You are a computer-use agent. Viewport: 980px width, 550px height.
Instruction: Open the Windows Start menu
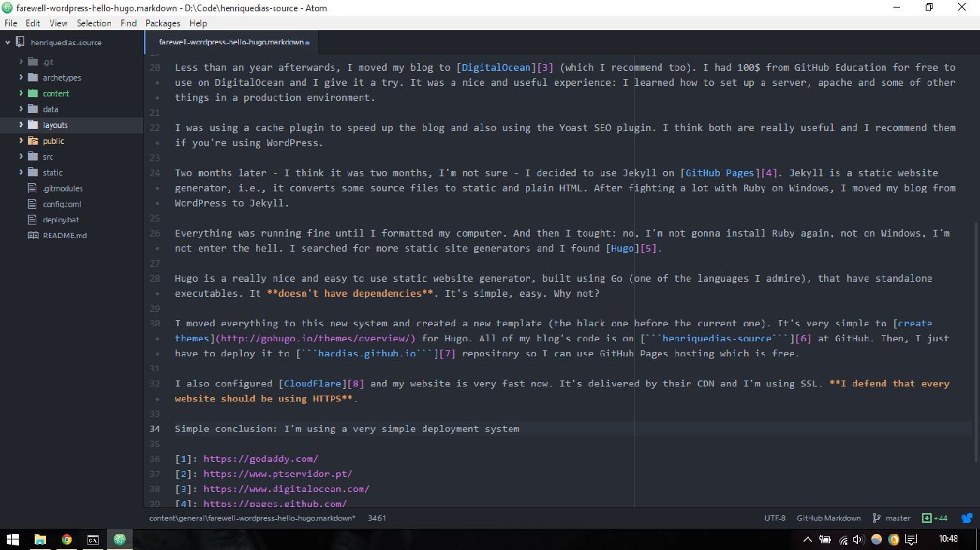pyautogui.click(x=13, y=539)
